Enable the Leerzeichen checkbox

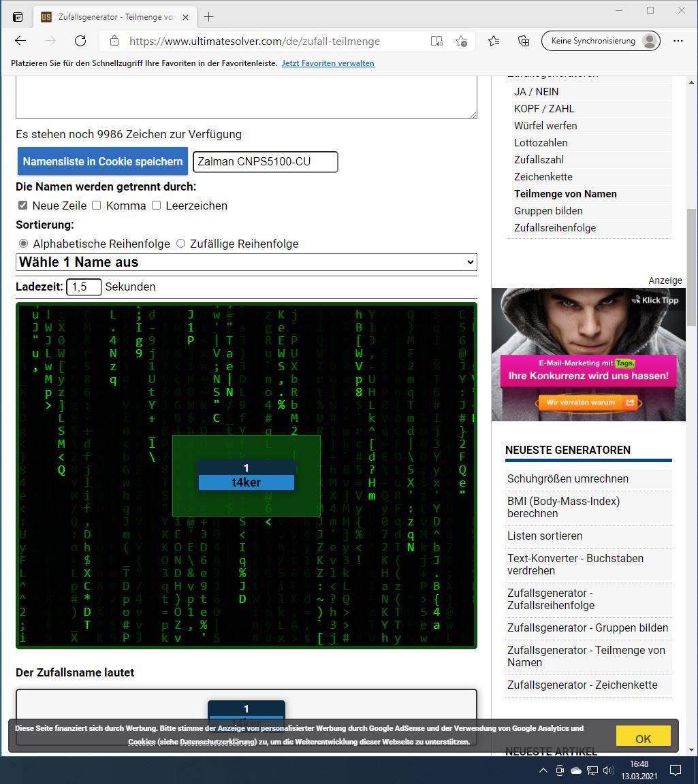156,206
